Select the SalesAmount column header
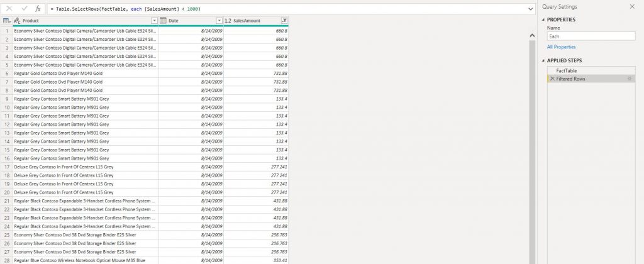The height and width of the screenshot is (264, 644). point(256,21)
